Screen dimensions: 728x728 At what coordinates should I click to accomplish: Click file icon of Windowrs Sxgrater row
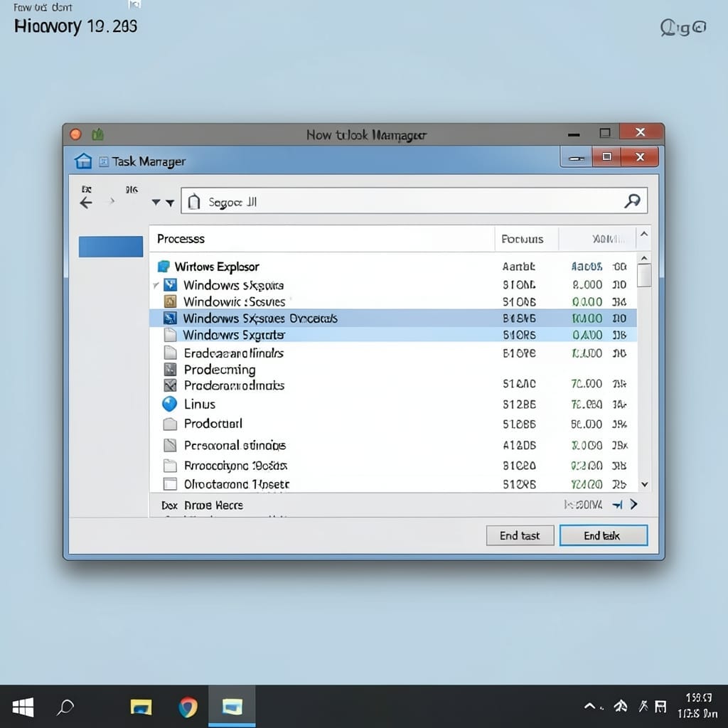pyautogui.click(x=171, y=335)
